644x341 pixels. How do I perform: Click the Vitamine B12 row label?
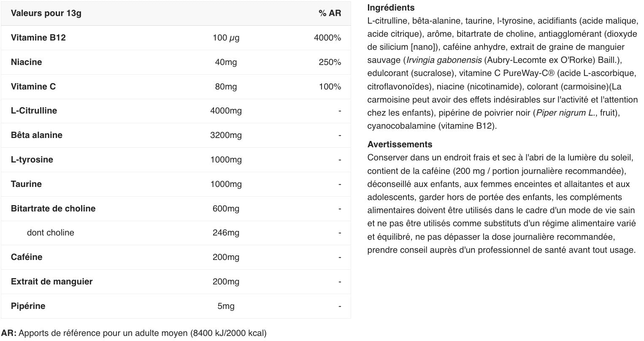38,38
